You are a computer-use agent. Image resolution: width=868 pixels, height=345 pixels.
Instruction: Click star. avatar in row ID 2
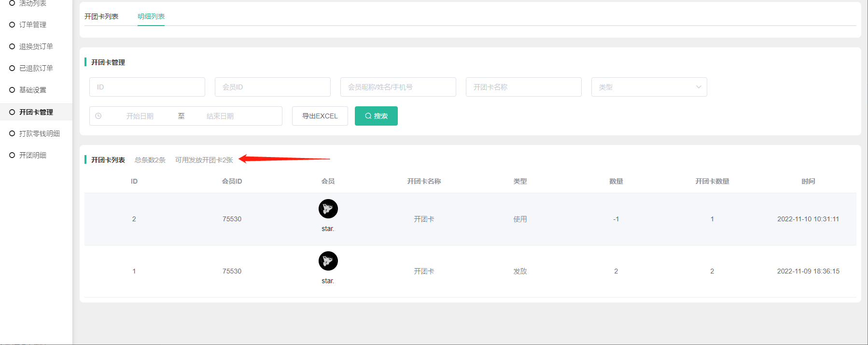[x=328, y=209]
